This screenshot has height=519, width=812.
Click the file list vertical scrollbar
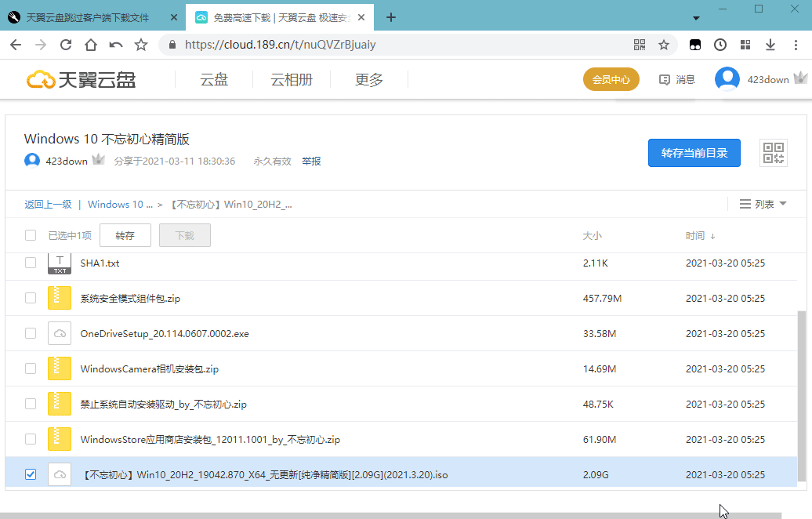click(802, 396)
